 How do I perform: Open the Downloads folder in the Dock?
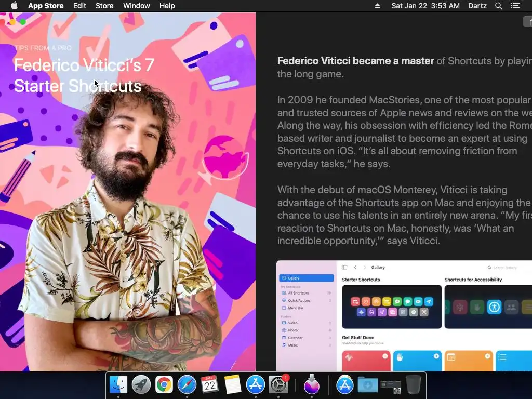click(x=368, y=385)
